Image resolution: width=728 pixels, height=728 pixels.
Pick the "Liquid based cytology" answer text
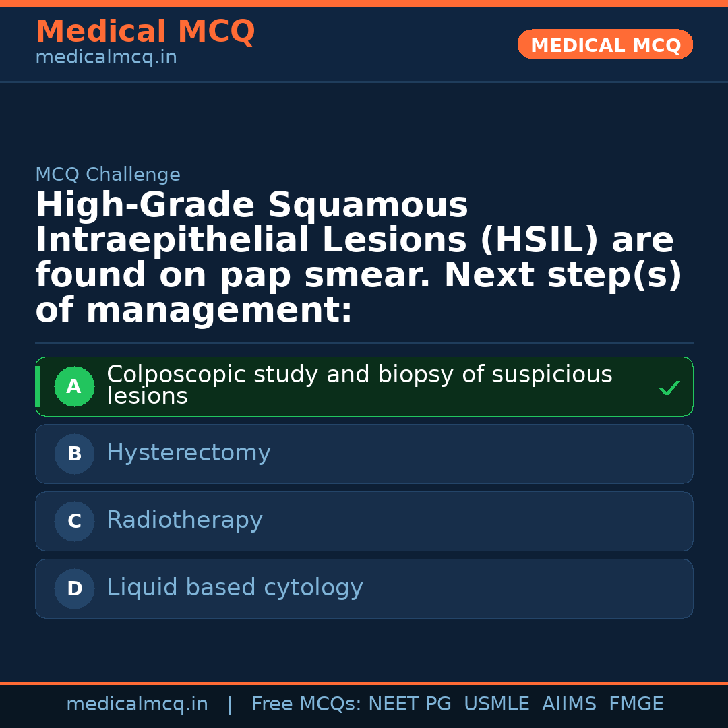(x=235, y=588)
